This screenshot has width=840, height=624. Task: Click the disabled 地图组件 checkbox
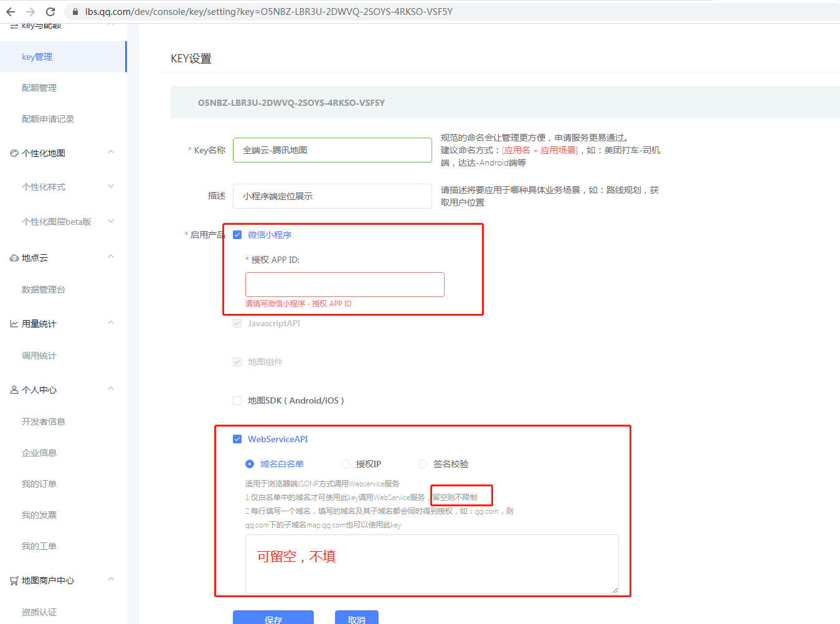(237, 362)
